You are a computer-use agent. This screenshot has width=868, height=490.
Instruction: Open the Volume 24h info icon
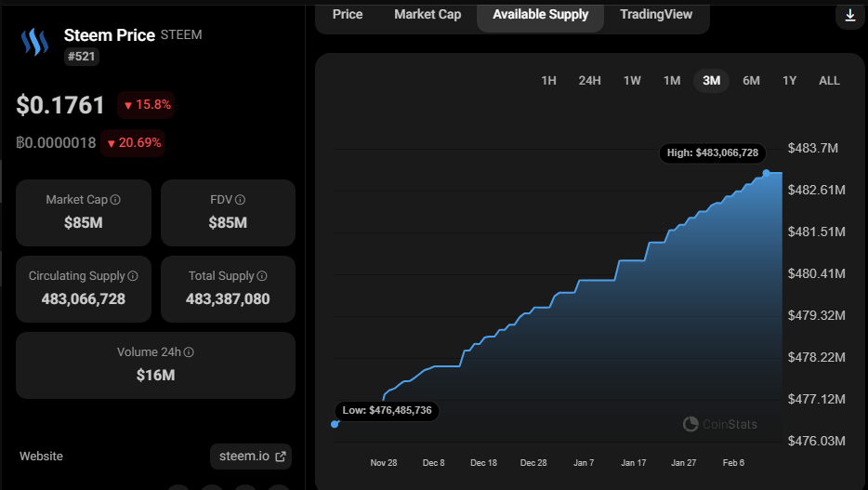click(x=189, y=352)
